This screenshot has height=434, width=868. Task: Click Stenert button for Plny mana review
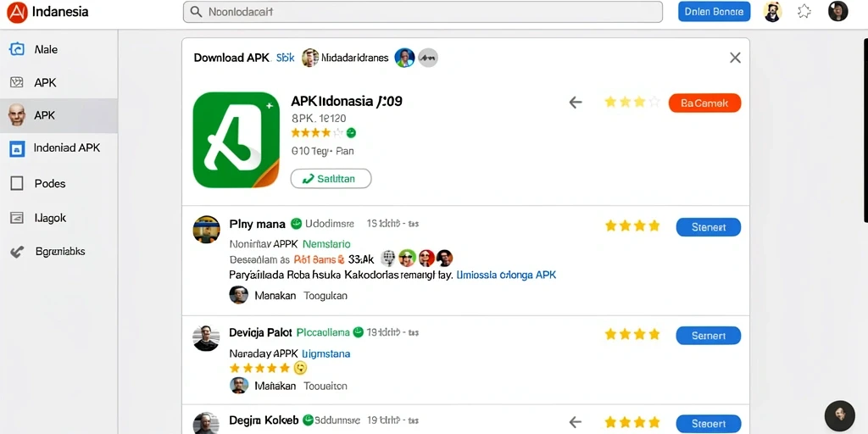click(709, 227)
